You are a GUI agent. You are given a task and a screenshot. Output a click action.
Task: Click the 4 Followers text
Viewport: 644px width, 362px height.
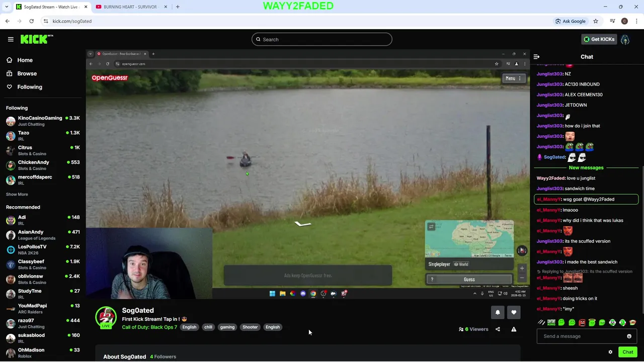[x=163, y=356]
